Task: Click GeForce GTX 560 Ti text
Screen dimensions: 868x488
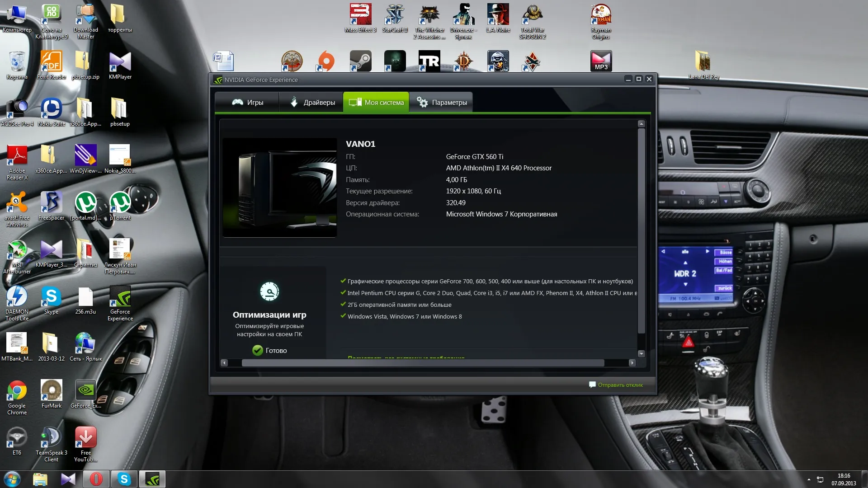Action: (x=475, y=157)
